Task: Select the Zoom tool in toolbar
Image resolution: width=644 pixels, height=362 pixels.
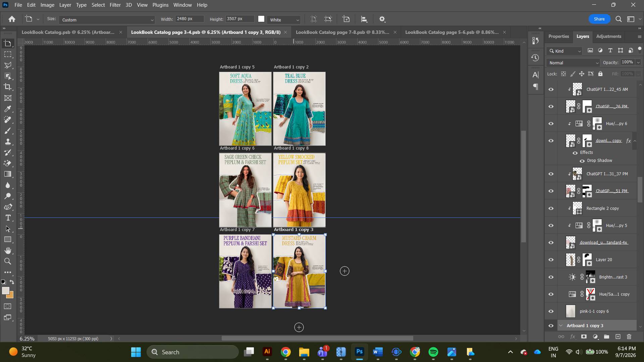Action: click(x=8, y=261)
